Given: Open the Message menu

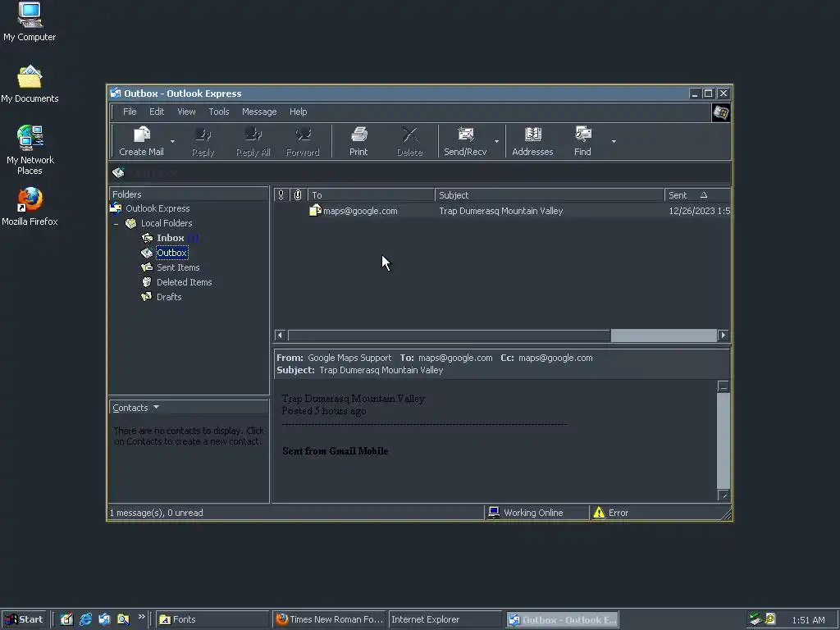Looking at the screenshot, I should tap(259, 112).
